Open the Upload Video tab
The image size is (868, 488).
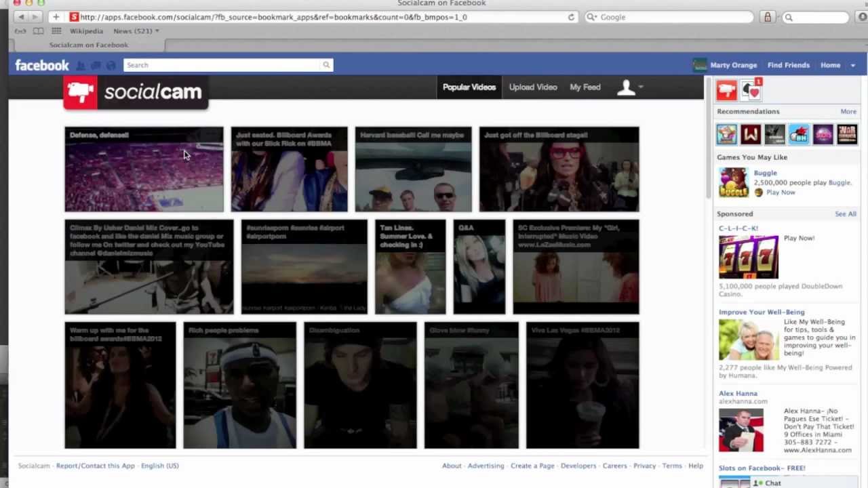(x=533, y=87)
